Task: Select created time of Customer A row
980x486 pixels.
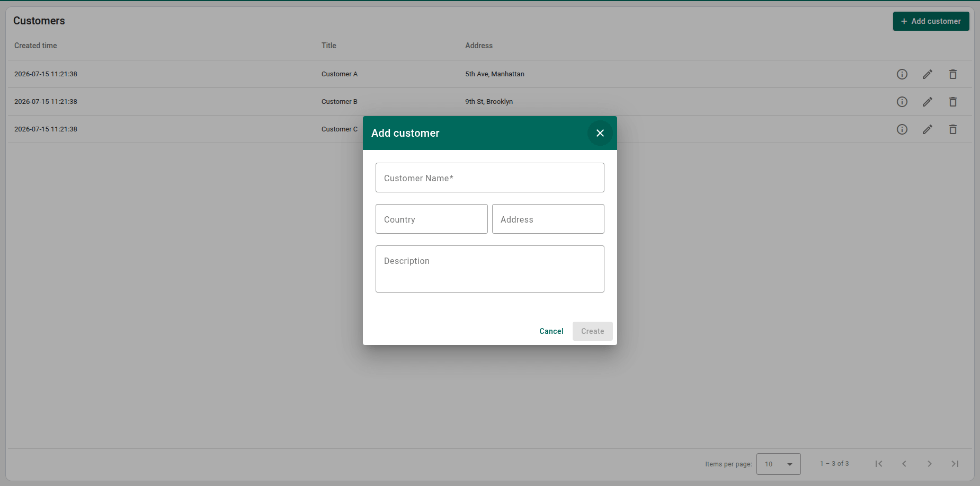Action: pos(46,74)
